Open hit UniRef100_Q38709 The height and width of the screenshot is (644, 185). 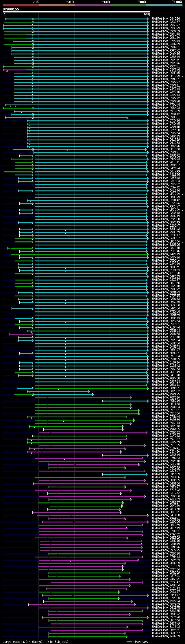click(166, 44)
